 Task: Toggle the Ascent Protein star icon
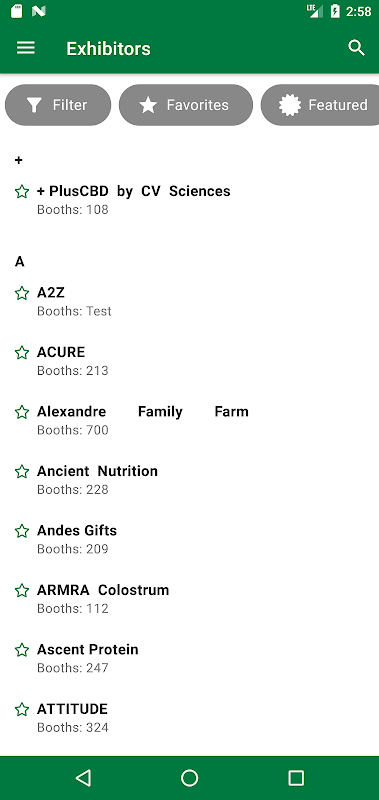point(22,650)
